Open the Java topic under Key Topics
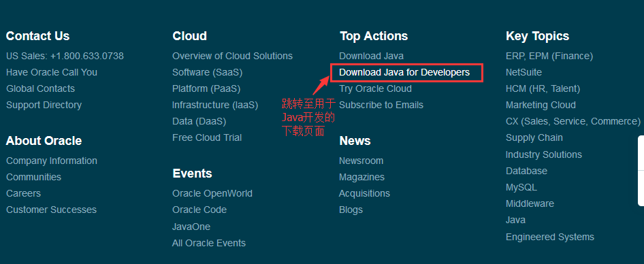Image resolution: width=644 pixels, height=264 pixels. click(x=515, y=220)
